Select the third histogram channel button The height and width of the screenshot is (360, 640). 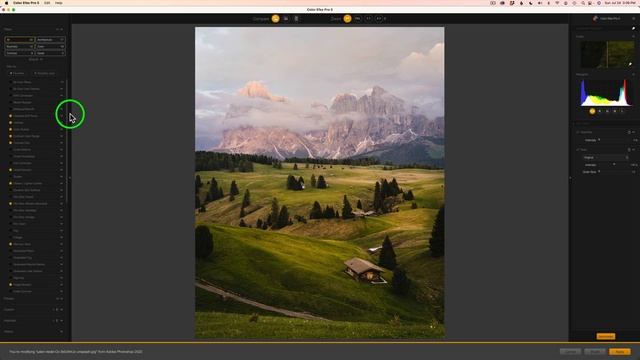607,111
